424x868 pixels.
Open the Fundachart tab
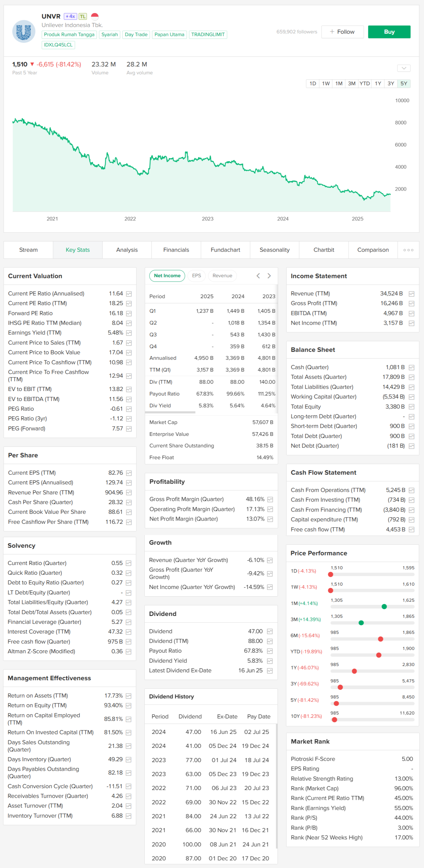(x=225, y=250)
